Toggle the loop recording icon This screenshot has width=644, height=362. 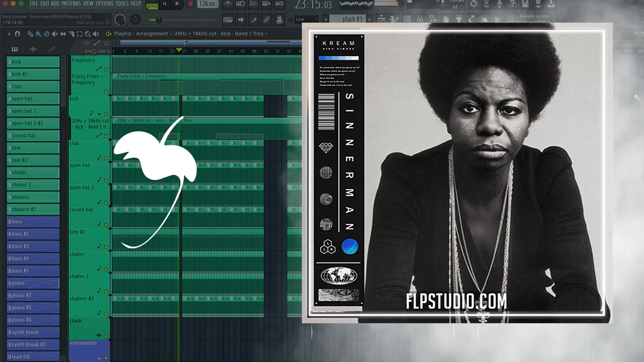(x=280, y=4)
